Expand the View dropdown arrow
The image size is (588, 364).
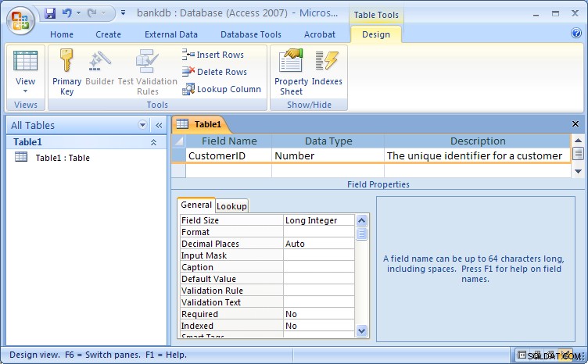coord(26,91)
